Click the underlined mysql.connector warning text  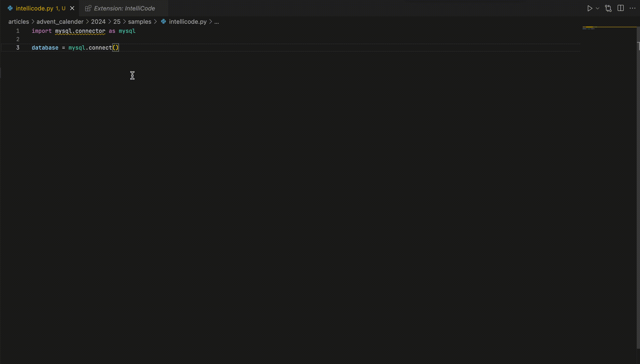pyautogui.click(x=80, y=31)
